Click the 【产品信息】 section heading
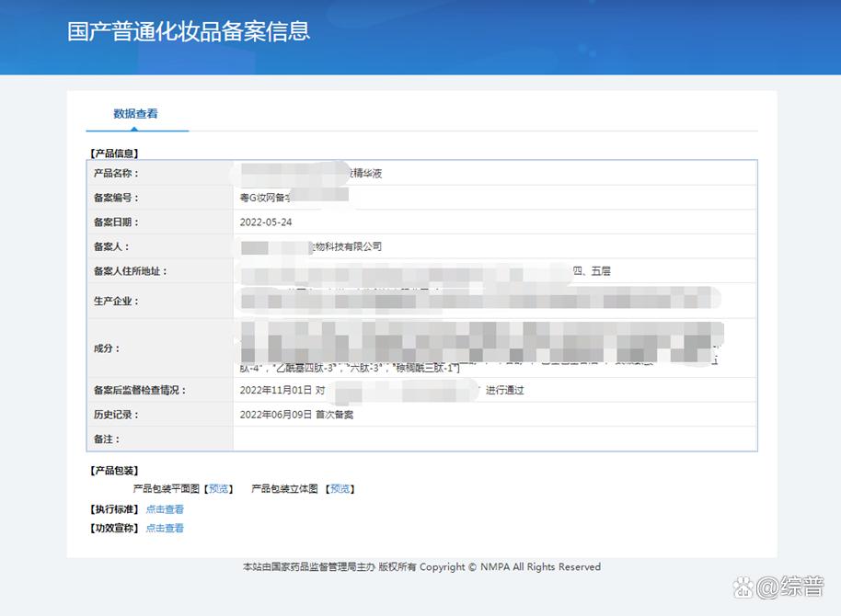The image size is (841, 616). (x=112, y=153)
